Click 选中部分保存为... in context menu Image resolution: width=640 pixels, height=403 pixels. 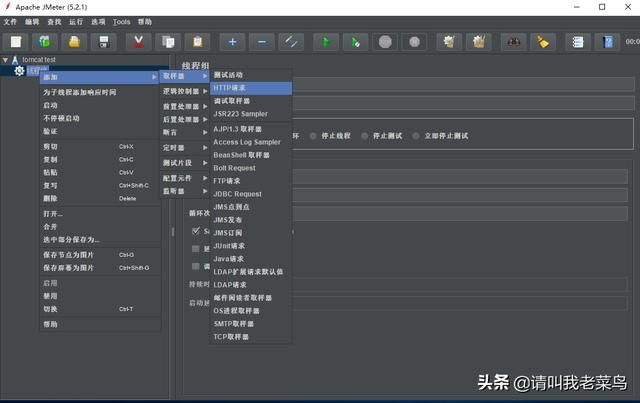click(100, 240)
